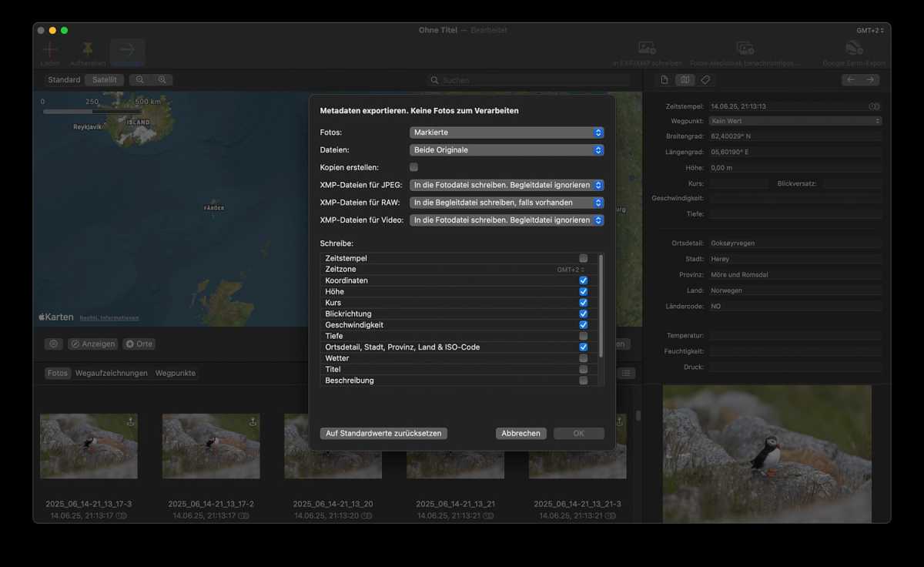
Task: Click the Breitengrad field in the inspector
Action: click(x=795, y=136)
